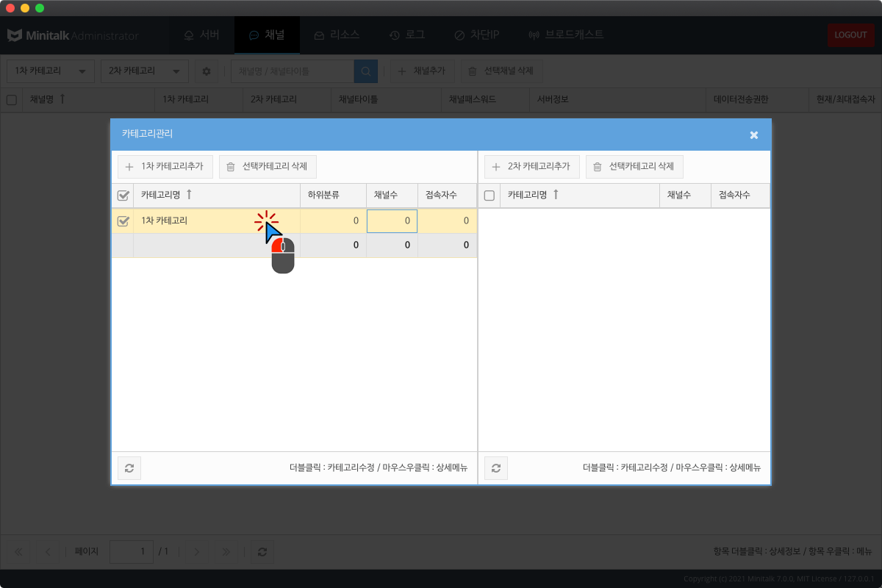Sort left panel by 카테고리명 header

coord(217,195)
